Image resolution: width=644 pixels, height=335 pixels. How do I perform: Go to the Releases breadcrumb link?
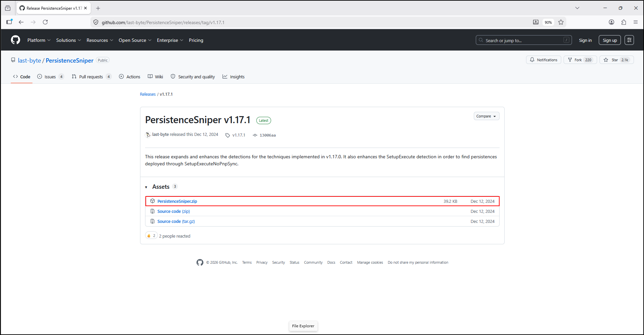(148, 94)
